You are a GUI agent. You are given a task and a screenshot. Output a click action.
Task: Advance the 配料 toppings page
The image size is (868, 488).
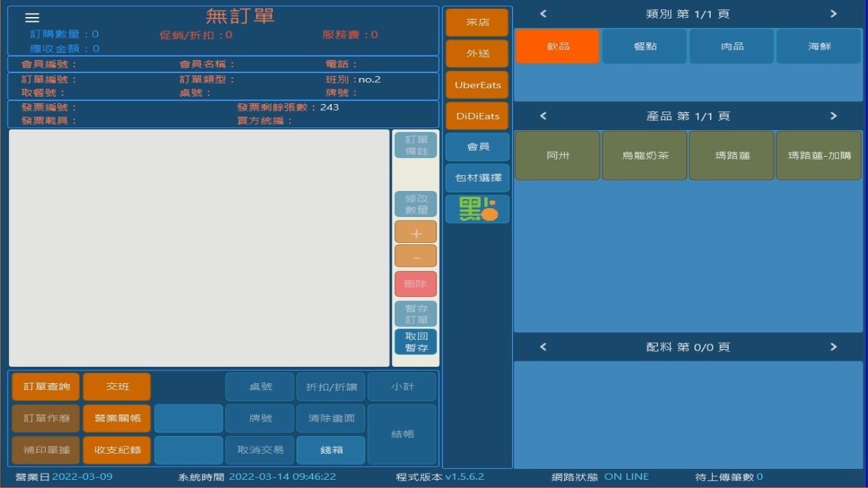coord(834,347)
